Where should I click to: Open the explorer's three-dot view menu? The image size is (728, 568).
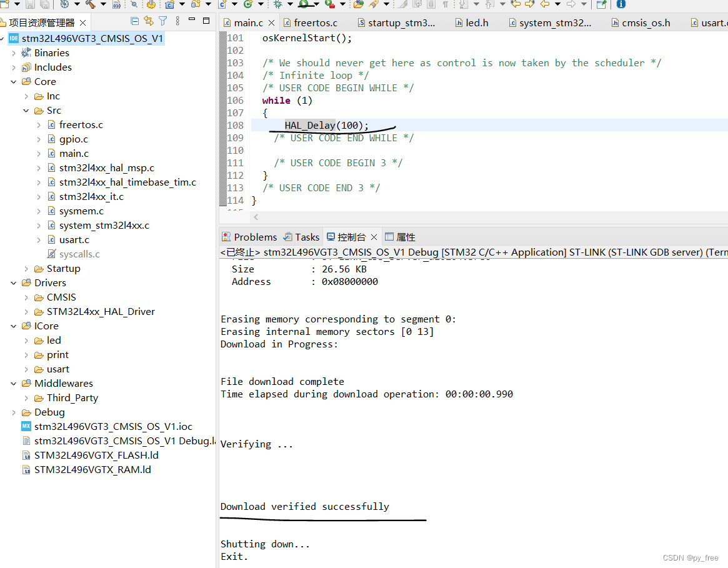tap(177, 21)
